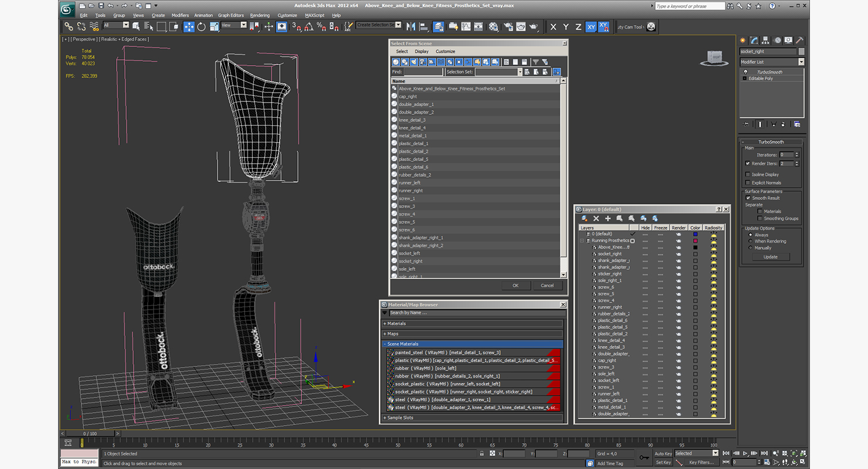Click 0 (default) layer blue color swatch

(696, 234)
